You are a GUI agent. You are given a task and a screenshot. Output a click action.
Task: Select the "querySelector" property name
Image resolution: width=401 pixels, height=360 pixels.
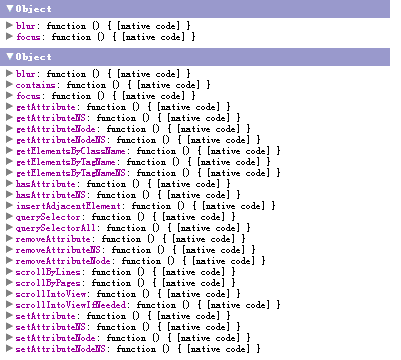click(48, 217)
